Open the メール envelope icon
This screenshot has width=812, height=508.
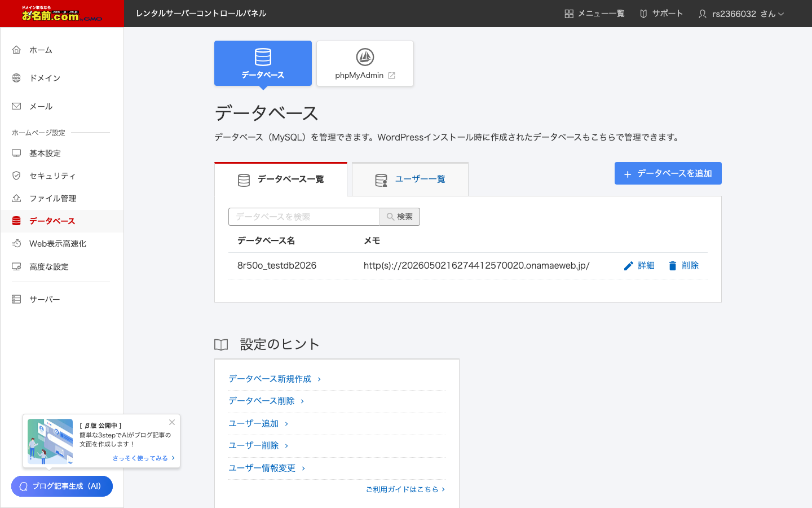coord(16,106)
